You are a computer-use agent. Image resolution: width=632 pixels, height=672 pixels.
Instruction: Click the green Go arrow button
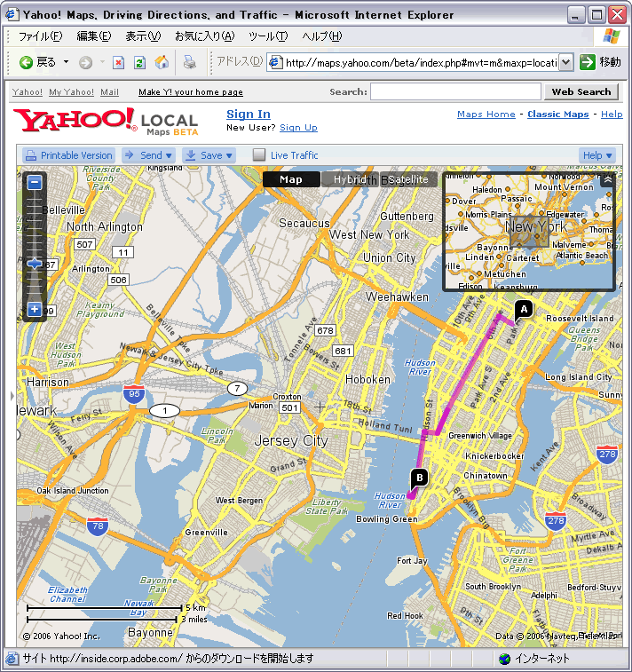pyautogui.click(x=588, y=62)
